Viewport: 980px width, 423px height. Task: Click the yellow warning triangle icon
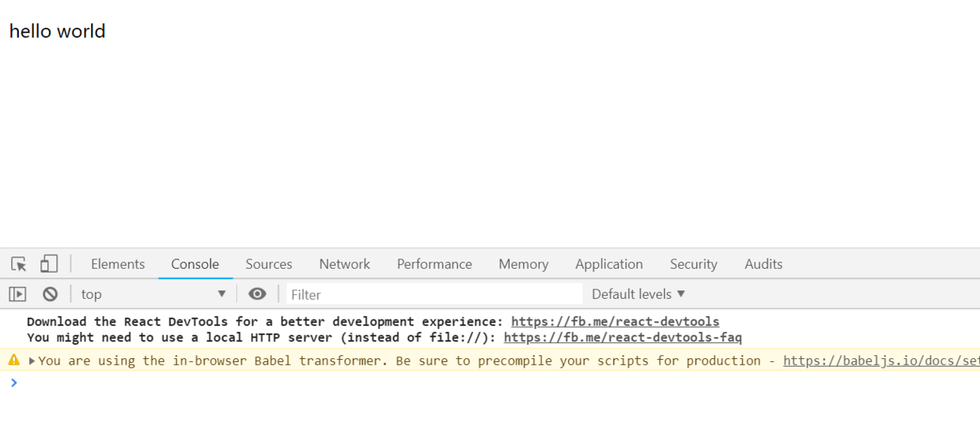click(x=13, y=361)
